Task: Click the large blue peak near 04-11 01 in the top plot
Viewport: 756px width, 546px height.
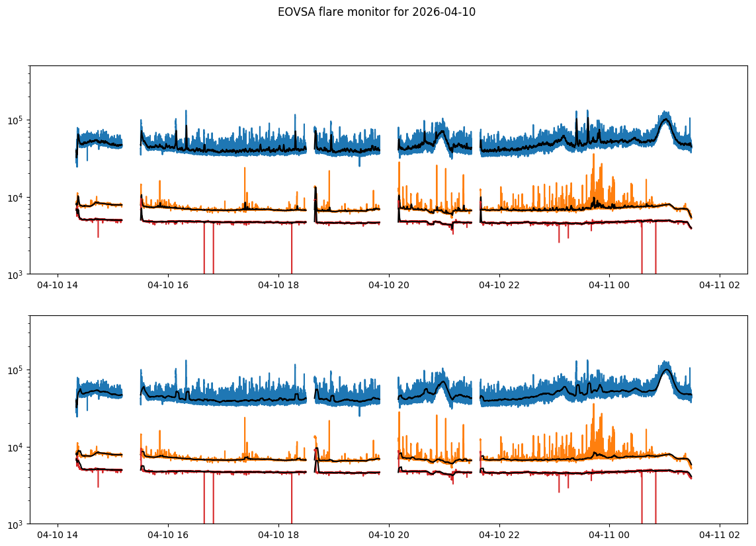Action: coord(666,119)
